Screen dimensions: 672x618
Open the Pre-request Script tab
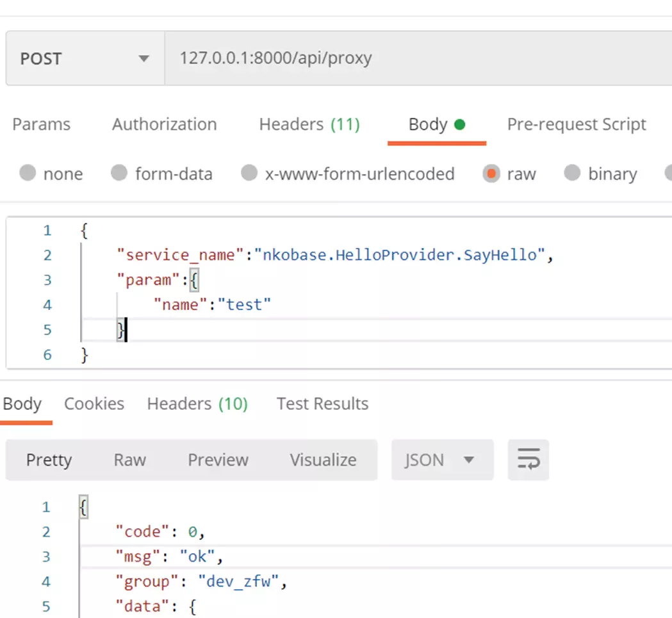click(577, 124)
